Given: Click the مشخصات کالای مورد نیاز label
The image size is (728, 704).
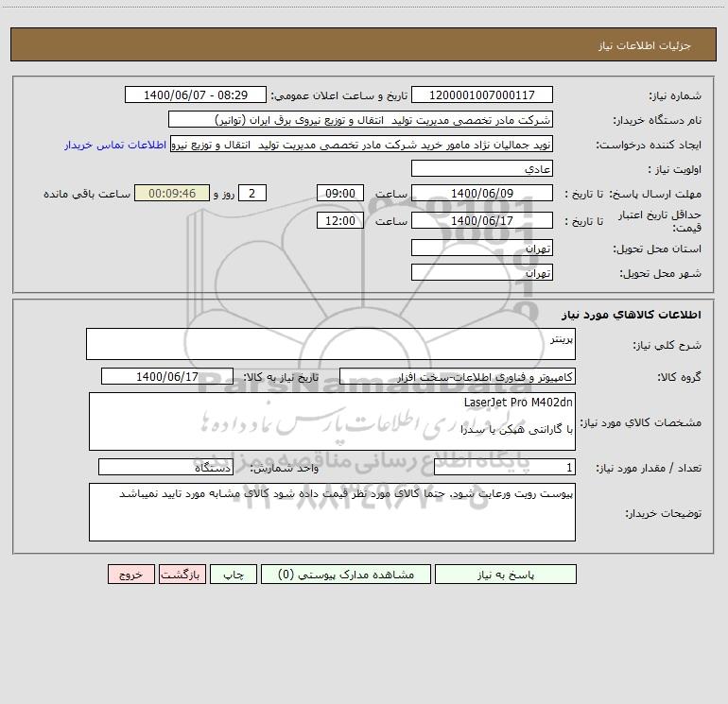Looking at the screenshot, I should point(641,422).
